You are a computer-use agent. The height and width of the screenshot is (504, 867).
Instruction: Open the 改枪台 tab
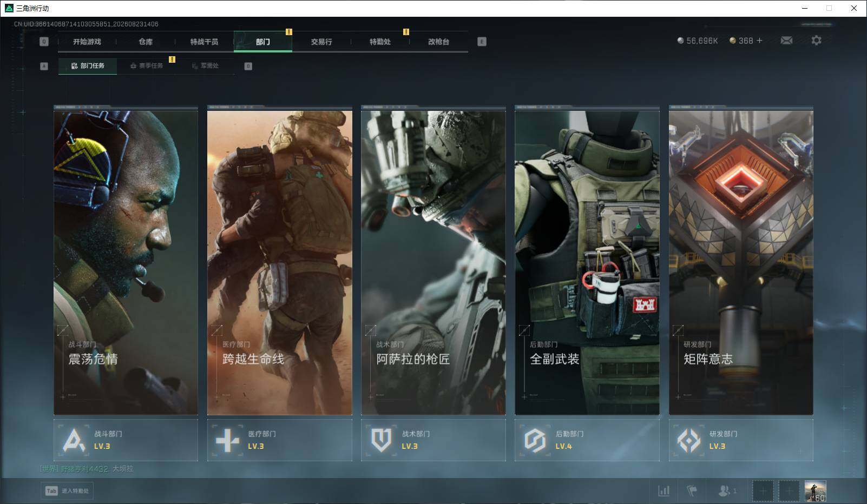pyautogui.click(x=438, y=42)
